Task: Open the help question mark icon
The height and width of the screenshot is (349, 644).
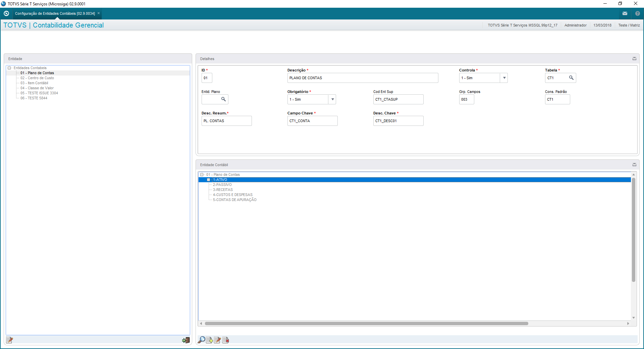Action: 638,13
